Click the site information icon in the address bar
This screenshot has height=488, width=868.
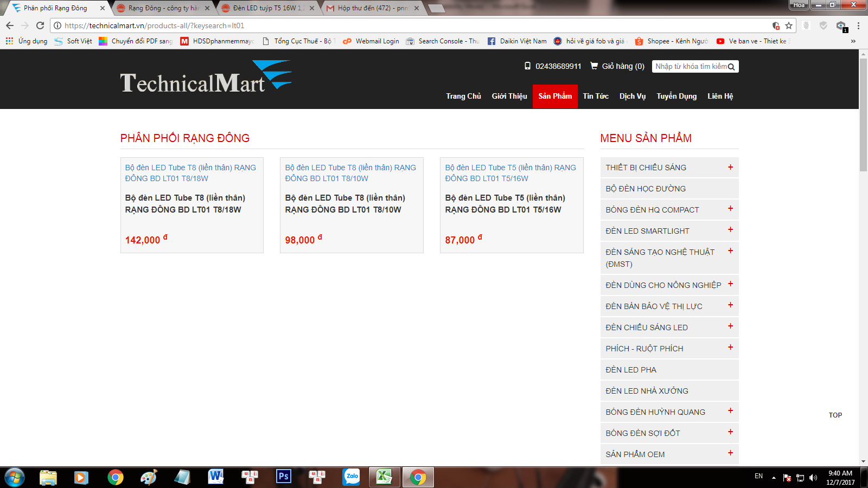pyautogui.click(x=58, y=25)
